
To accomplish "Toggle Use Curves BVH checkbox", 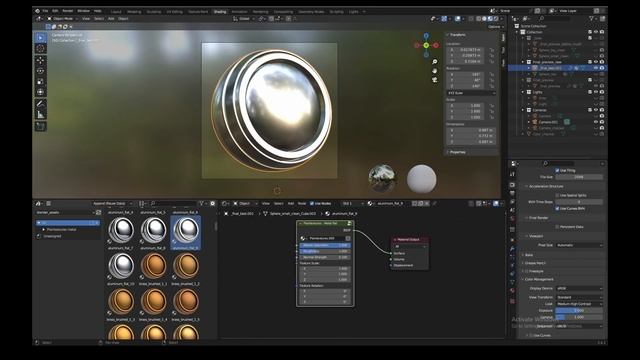I will pos(557,209).
